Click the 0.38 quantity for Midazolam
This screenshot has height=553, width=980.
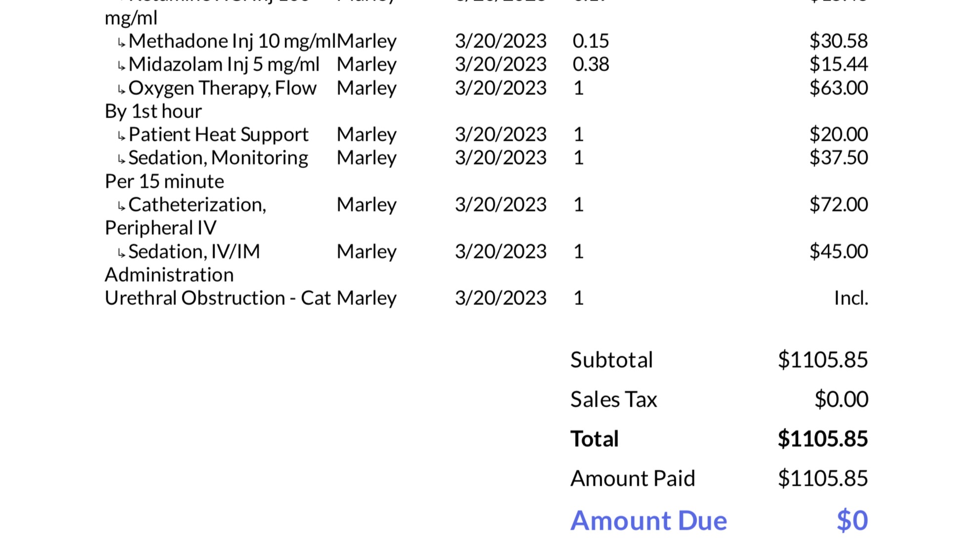(590, 64)
